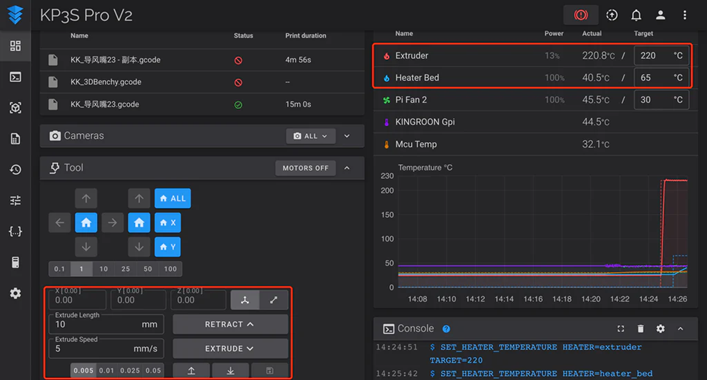This screenshot has height=380, width=707.
Task: Open the camera ALL dropdown
Action: click(310, 136)
